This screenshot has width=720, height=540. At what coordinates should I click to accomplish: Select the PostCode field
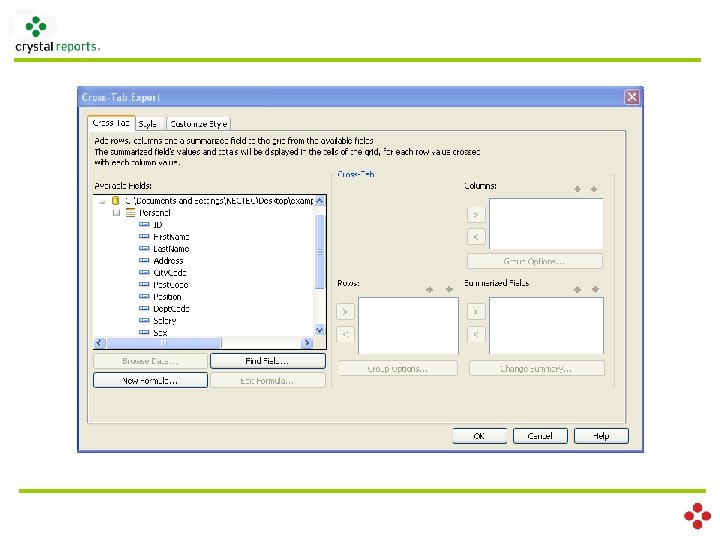tap(171, 285)
